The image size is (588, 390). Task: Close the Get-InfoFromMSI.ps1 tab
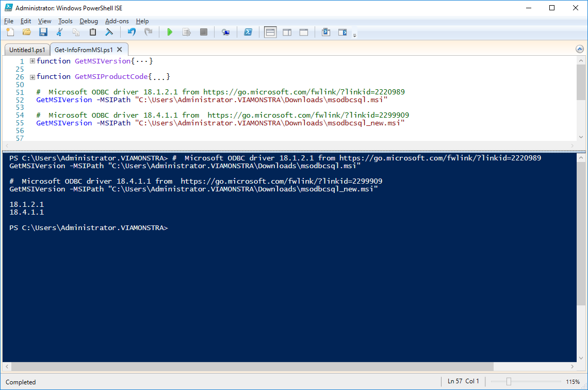pyautogui.click(x=120, y=50)
